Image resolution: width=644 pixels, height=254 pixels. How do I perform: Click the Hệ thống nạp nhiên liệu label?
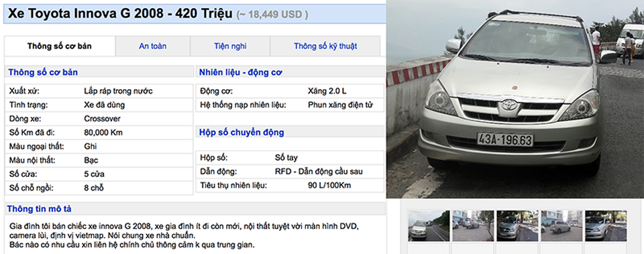[x=243, y=105]
